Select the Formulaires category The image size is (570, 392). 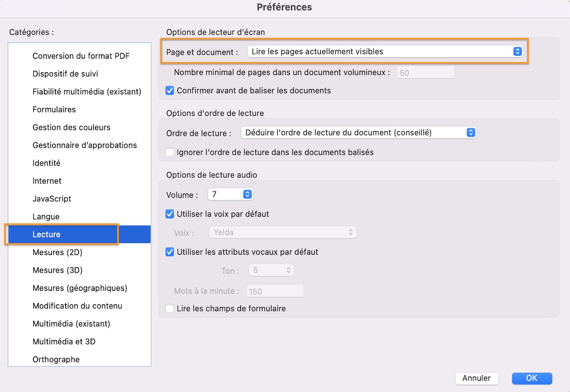click(x=54, y=109)
